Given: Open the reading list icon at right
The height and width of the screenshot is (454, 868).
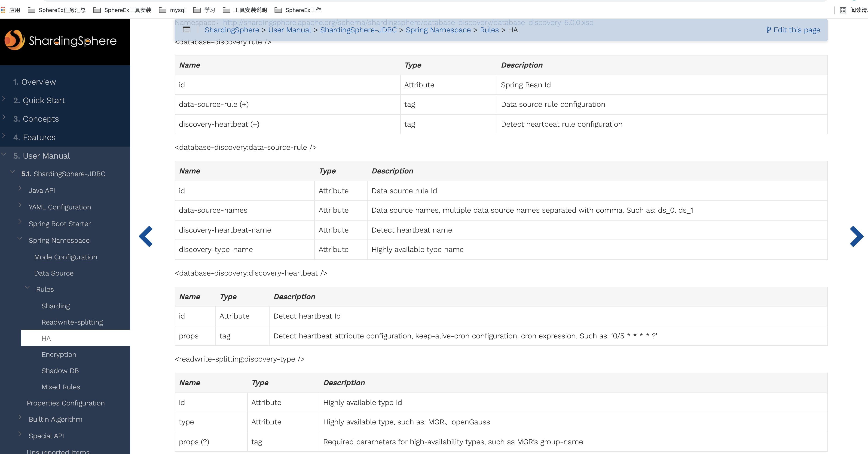Looking at the screenshot, I should click(x=843, y=10).
